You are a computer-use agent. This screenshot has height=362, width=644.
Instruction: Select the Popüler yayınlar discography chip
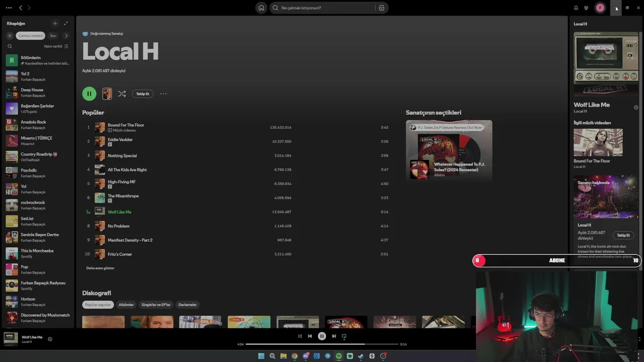tap(98, 305)
